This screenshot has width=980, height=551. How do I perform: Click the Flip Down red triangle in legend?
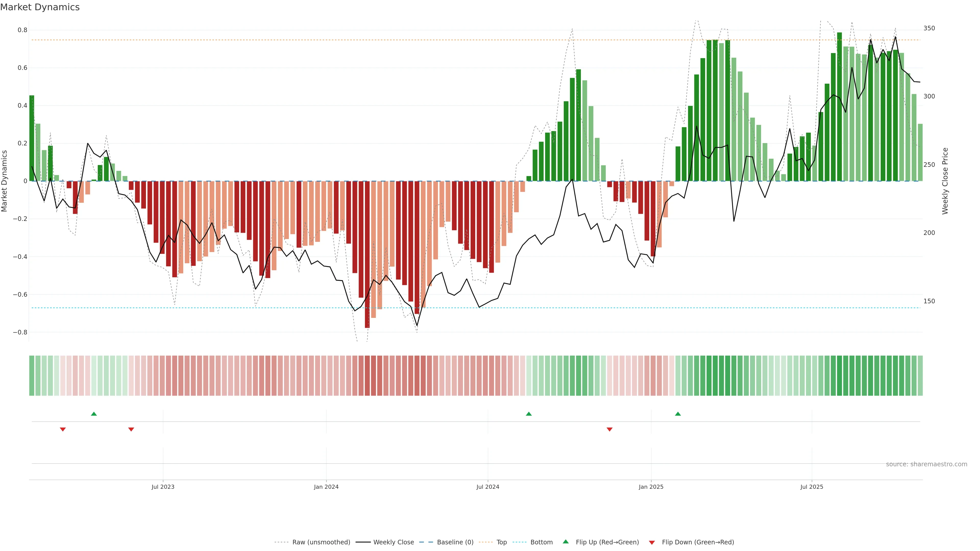[652, 542]
